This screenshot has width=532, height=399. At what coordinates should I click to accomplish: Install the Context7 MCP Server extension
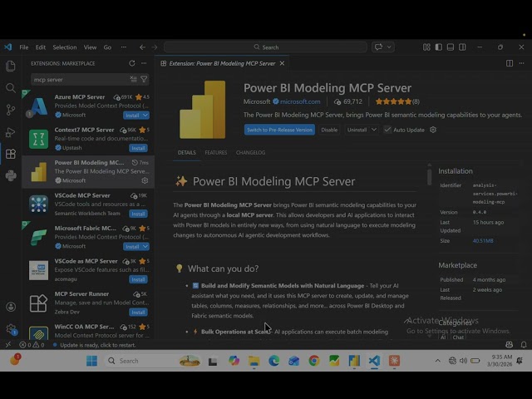pos(138,148)
